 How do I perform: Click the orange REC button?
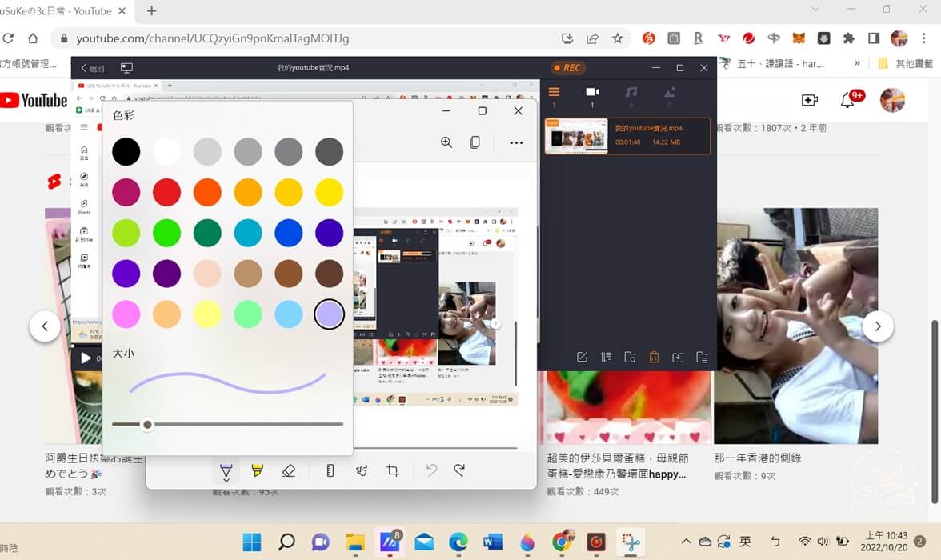click(x=567, y=68)
